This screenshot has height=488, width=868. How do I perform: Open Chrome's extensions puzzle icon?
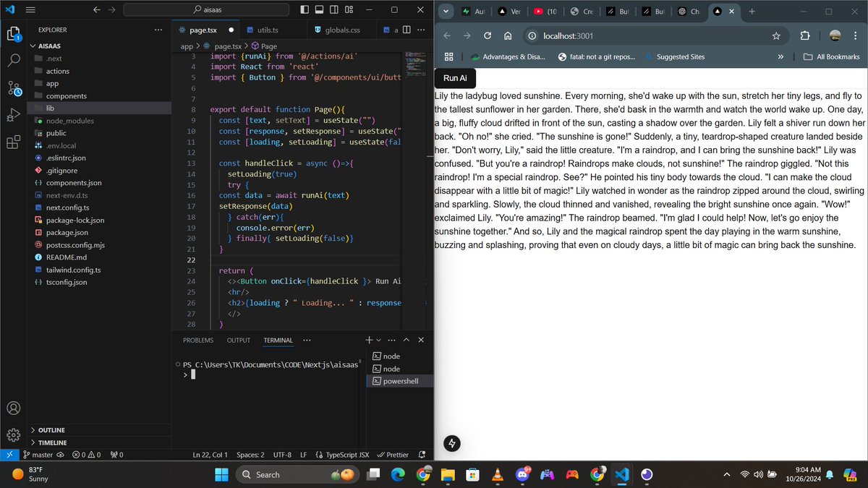805,35
